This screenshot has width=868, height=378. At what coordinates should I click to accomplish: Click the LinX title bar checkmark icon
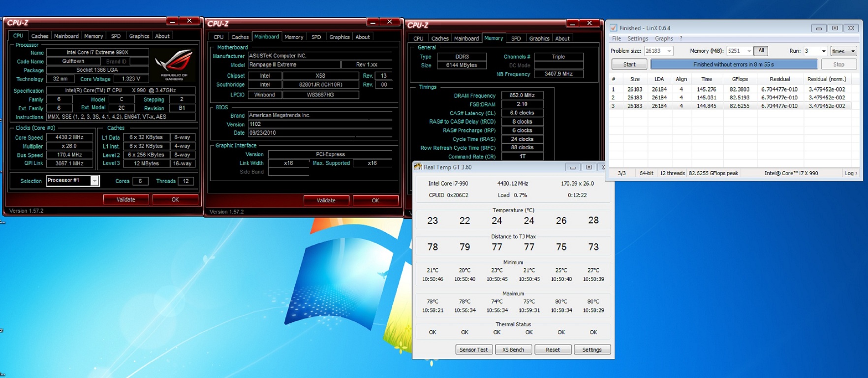coord(614,28)
